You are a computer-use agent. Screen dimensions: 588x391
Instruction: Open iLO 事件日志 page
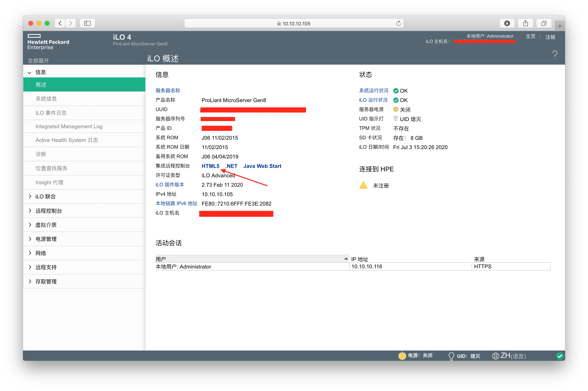pos(84,113)
